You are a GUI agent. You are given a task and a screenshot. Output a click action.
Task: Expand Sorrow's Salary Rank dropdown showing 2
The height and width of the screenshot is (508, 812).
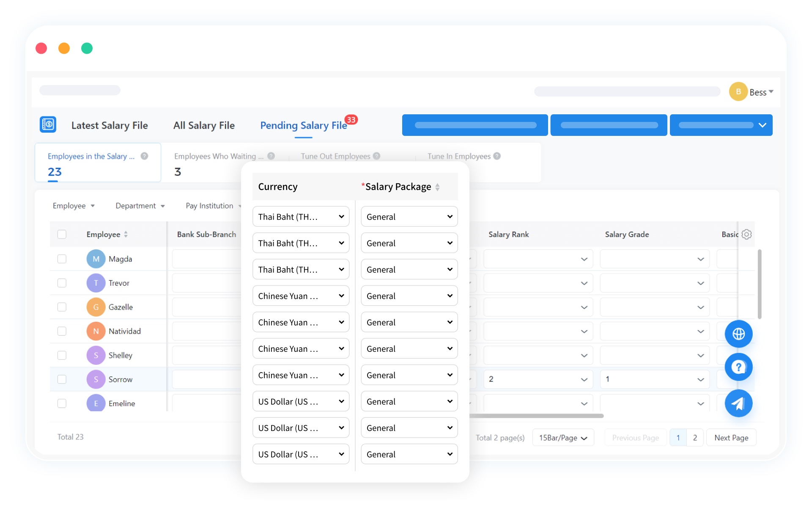538,379
